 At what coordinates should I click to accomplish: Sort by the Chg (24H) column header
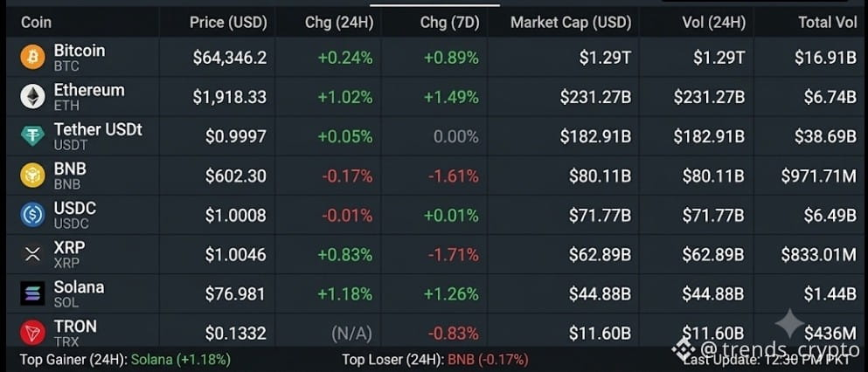[x=339, y=23]
